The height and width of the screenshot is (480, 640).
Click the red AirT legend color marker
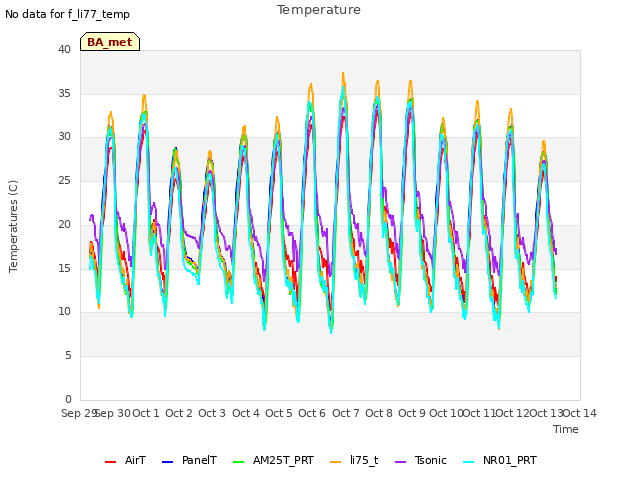[x=110, y=462]
